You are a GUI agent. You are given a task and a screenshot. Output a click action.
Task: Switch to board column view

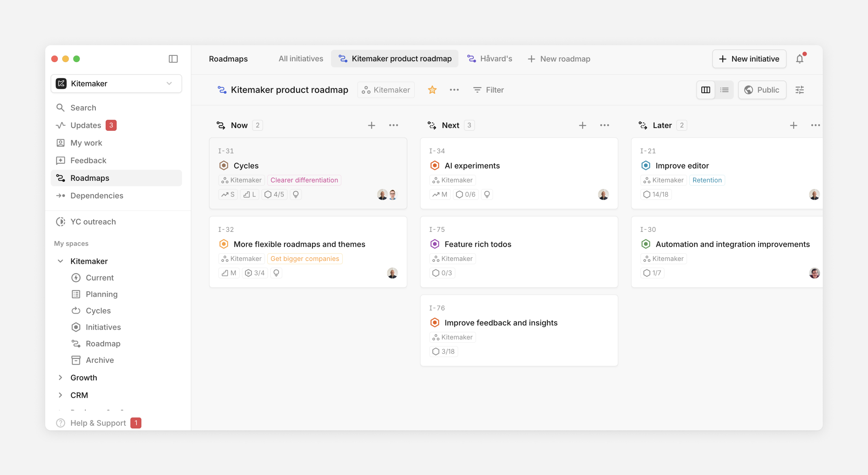pos(706,90)
